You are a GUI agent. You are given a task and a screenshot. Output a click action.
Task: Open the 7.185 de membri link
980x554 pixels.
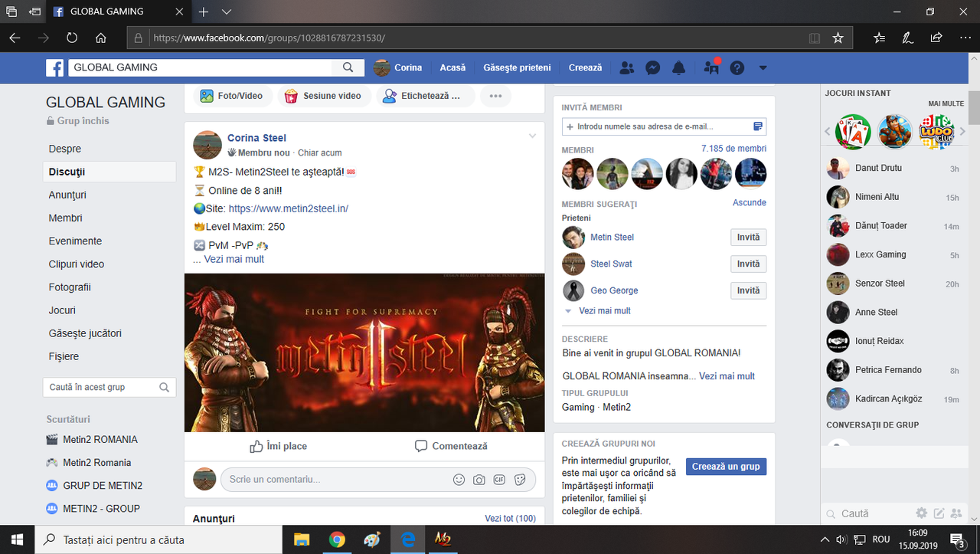tap(733, 149)
